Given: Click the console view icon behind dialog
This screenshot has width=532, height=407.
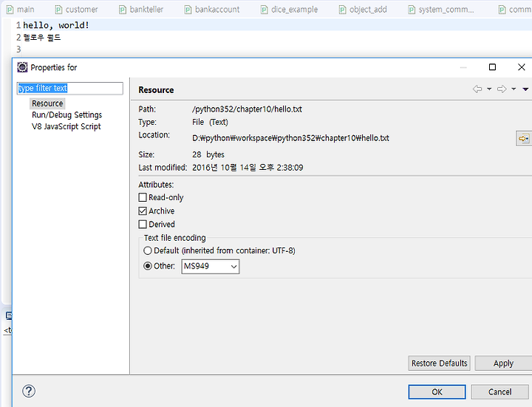Looking at the screenshot, I should pos(9,315).
